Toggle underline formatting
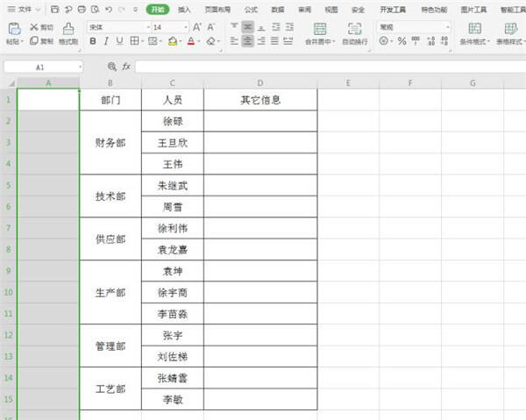This screenshot has width=526, height=420. tap(119, 41)
